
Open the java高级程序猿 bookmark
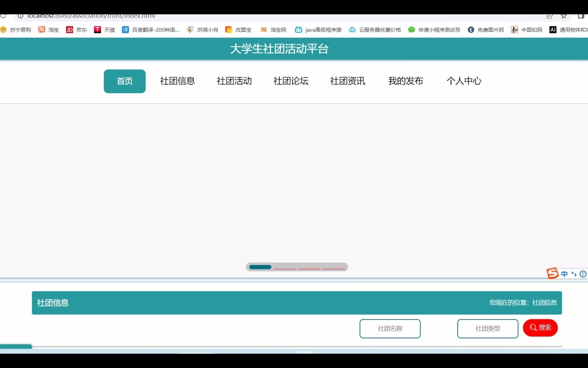318,30
